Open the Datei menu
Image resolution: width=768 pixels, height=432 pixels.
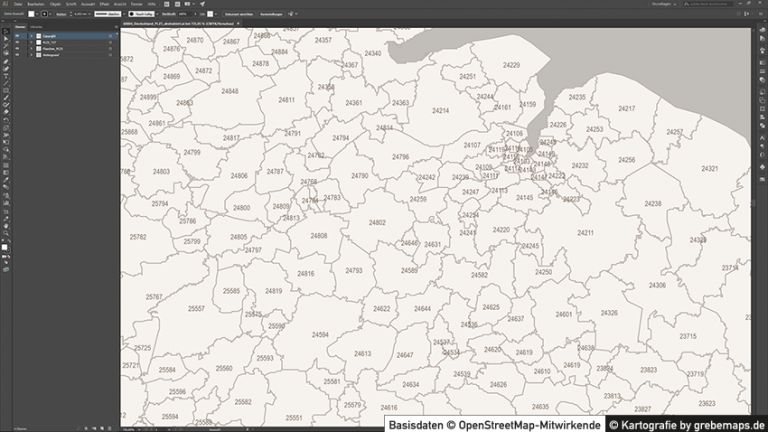[x=9, y=4]
